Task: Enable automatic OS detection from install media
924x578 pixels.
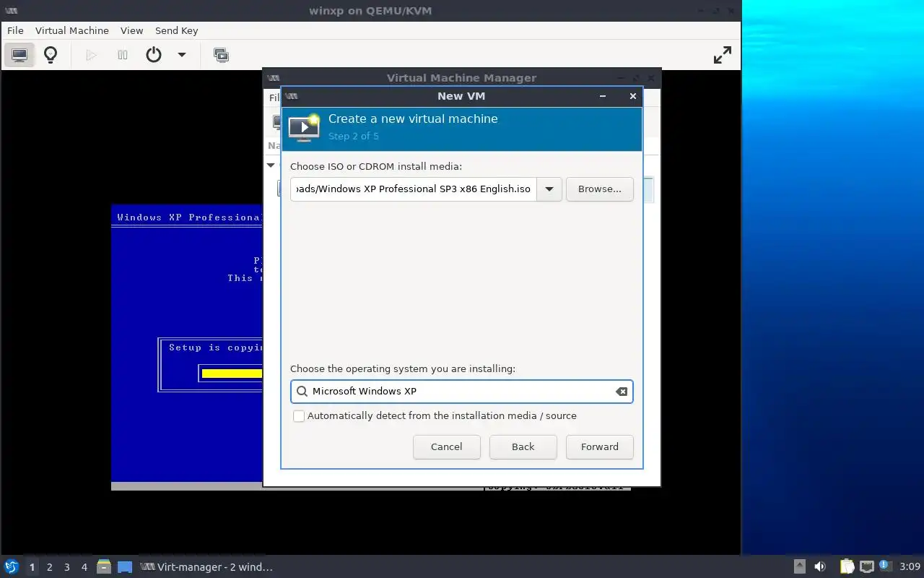Action: pos(299,416)
